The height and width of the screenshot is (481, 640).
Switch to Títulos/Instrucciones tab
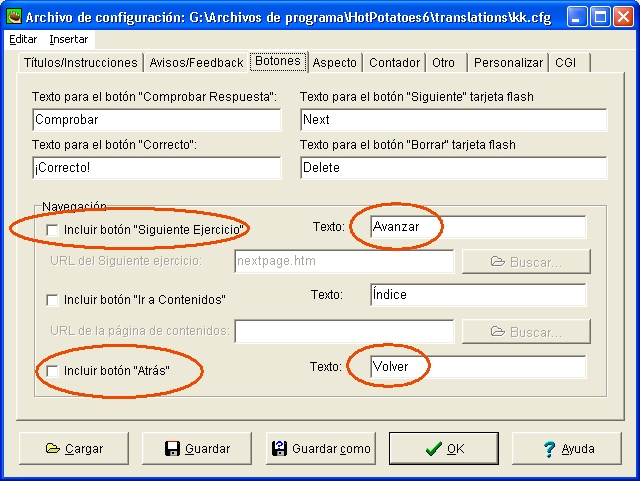click(x=79, y=62)
